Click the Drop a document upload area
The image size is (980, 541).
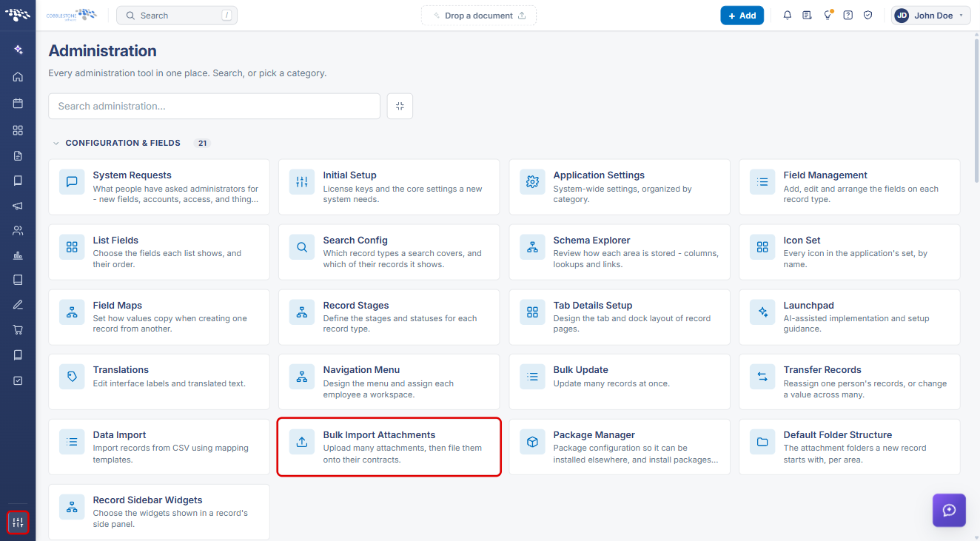coord(479,16)
